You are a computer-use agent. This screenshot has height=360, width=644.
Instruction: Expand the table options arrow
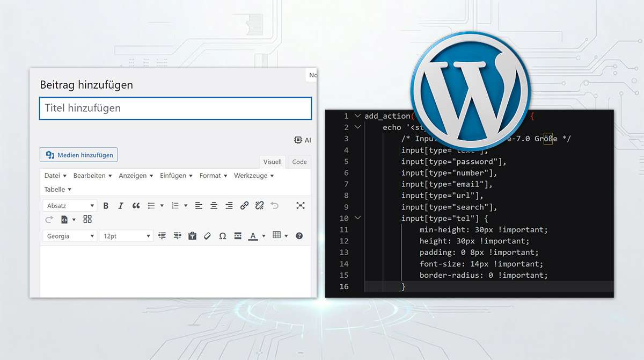pos(287,236)
